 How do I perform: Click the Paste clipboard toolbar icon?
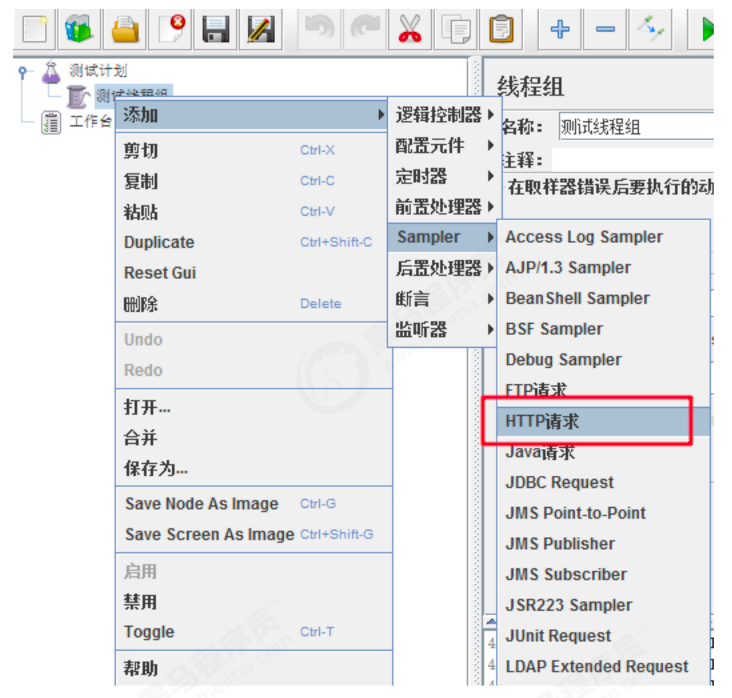[x=502, y=29]
